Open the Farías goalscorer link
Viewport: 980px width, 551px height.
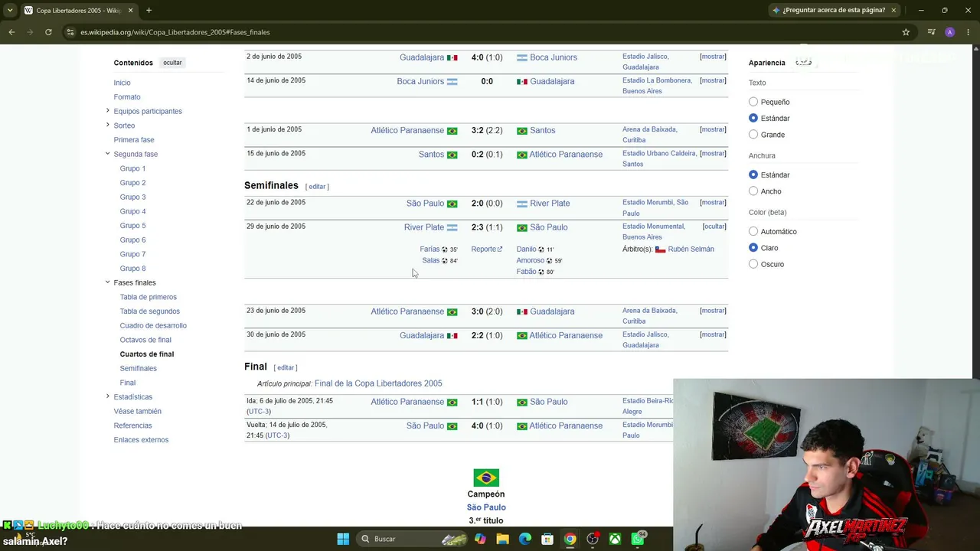(430, 249)
